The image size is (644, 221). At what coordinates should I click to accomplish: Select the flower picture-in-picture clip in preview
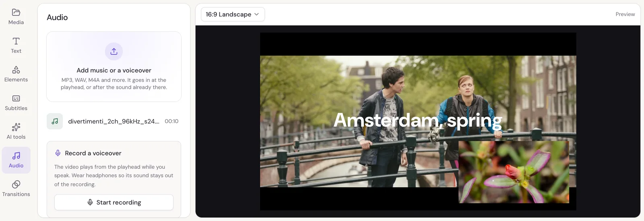click(514, 172)
